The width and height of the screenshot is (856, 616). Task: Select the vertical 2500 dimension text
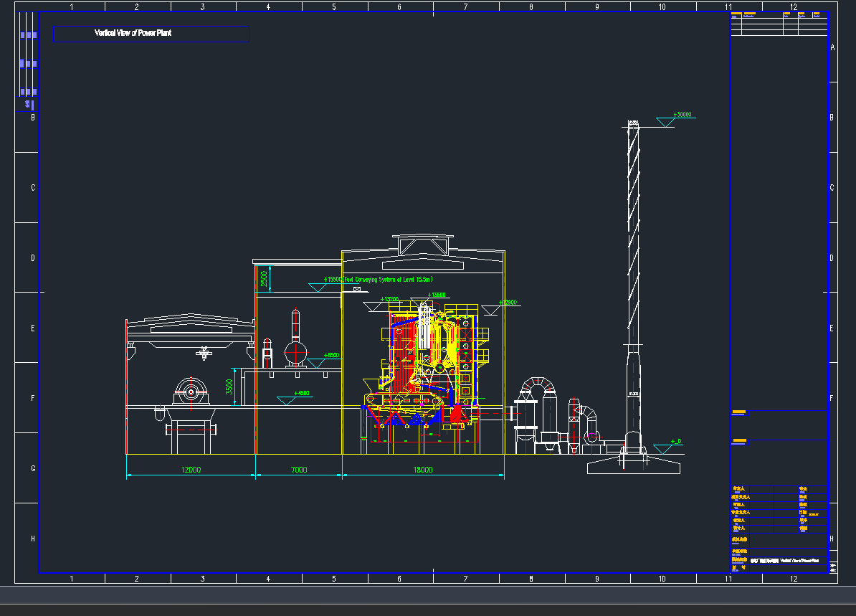pos(265,279)
